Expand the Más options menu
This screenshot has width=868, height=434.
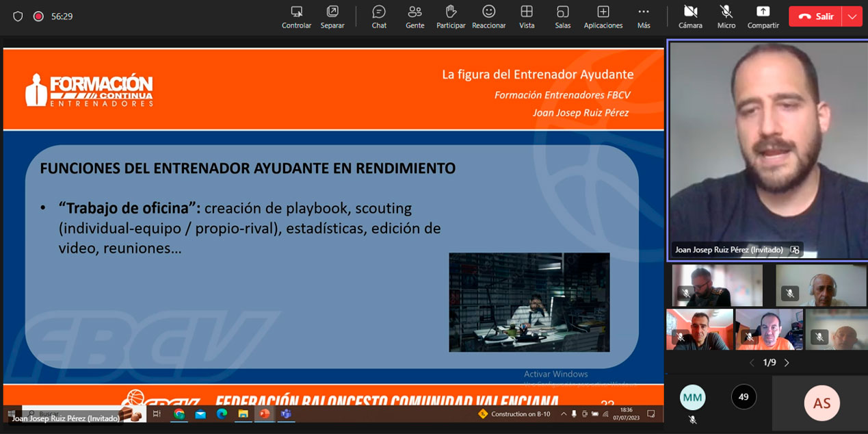coord(644,16)
